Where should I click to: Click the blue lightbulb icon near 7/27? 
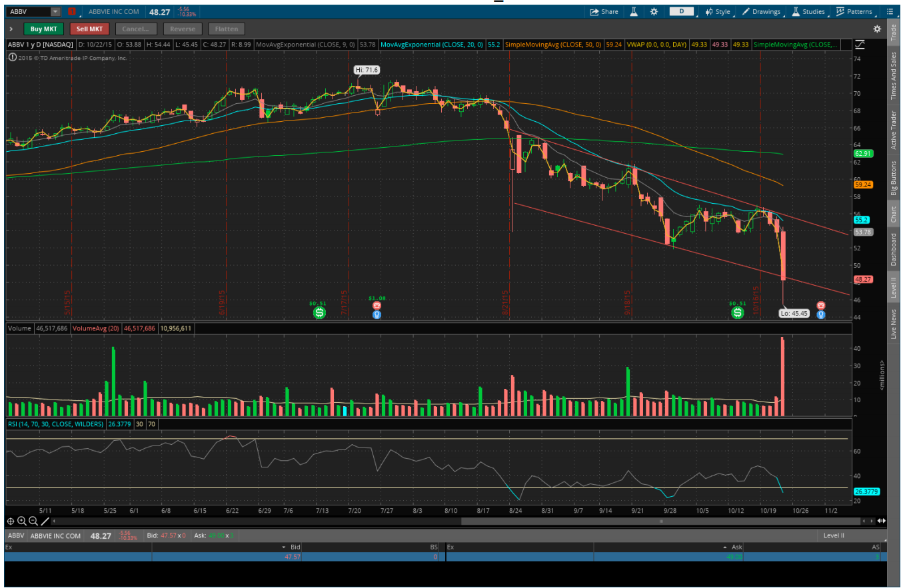tap(377, 314)
